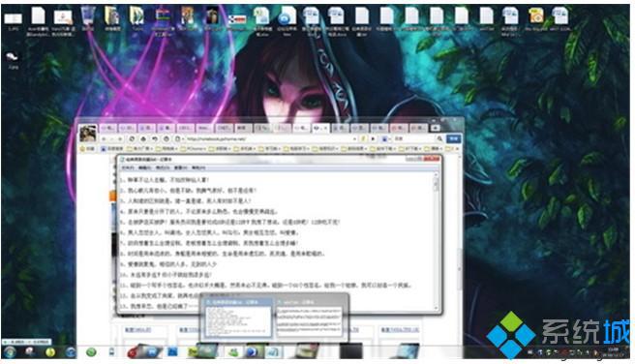Open the Baidu search bookmark

point(112,149)
